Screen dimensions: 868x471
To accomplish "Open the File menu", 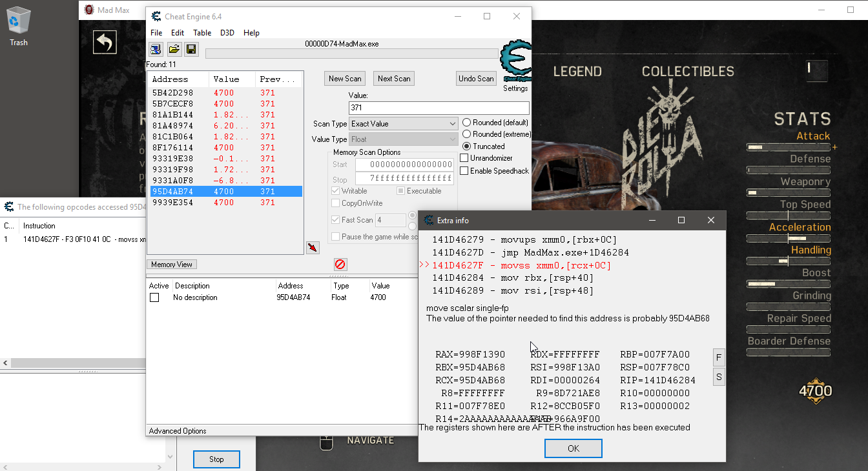I will (x=156, y=33).
